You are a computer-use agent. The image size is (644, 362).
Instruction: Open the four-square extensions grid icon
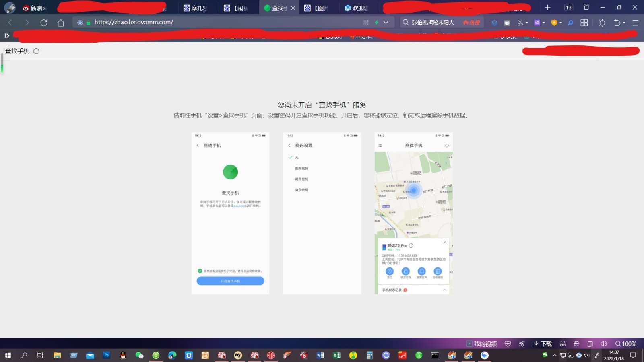(584, 23)
